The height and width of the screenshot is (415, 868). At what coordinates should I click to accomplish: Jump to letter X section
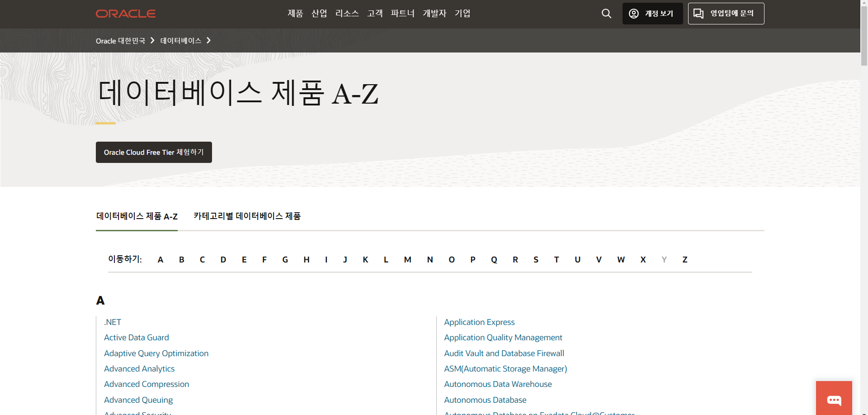643,259
